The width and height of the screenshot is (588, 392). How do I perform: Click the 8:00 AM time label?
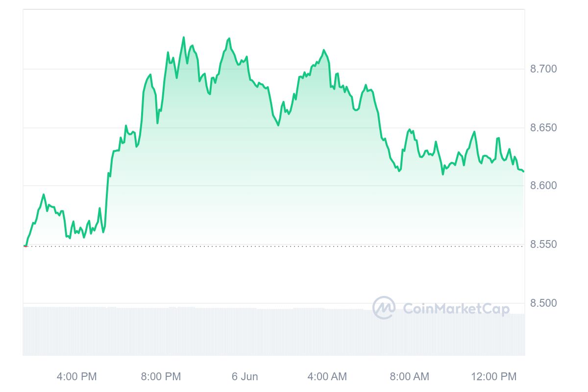[409, 377]
